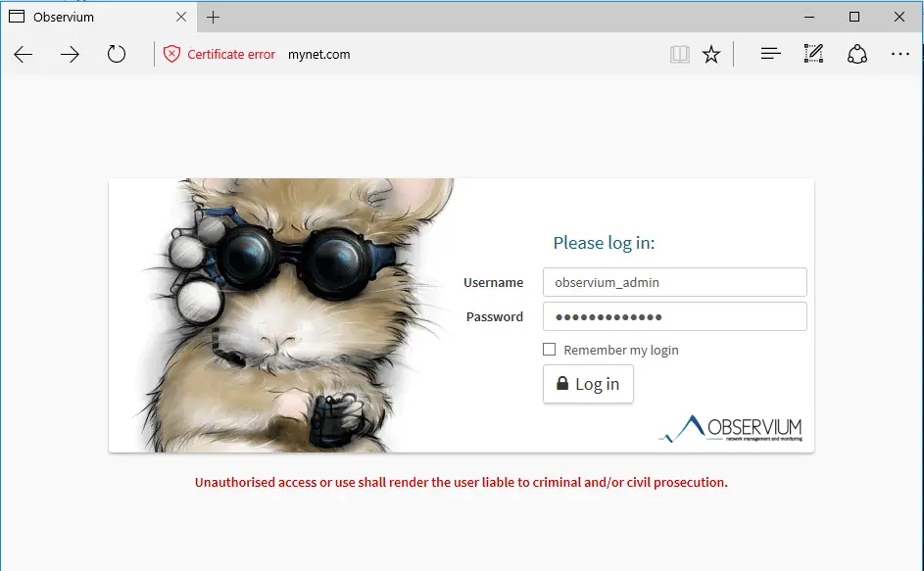Refresh the Observium page
Image resolution: width=924 pixels, height=571 pixels.
(x=116, y=54)
